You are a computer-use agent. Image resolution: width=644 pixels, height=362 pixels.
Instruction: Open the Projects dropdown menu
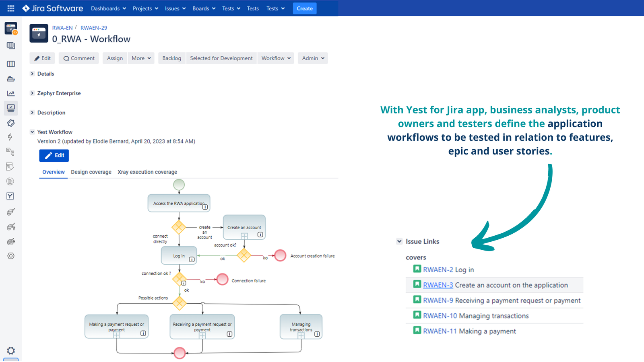click(146, 8)
